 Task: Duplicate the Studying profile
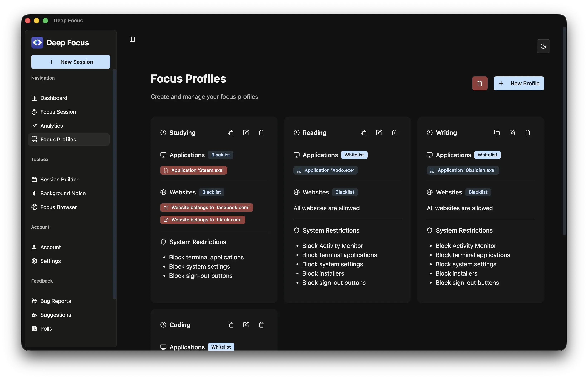click(x=230, y=133)
